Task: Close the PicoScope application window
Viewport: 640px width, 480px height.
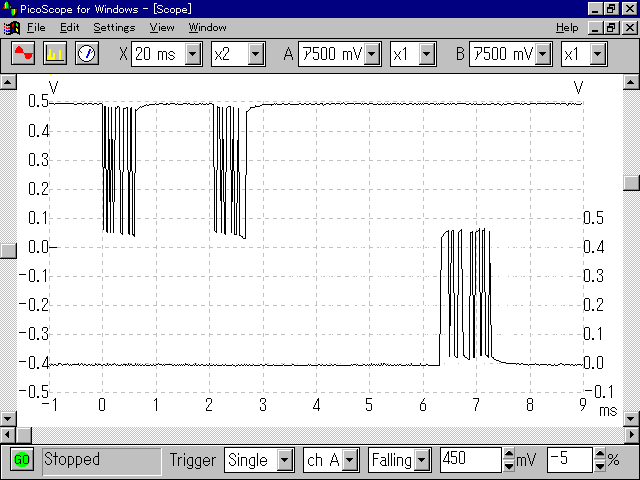Action: 630,9
